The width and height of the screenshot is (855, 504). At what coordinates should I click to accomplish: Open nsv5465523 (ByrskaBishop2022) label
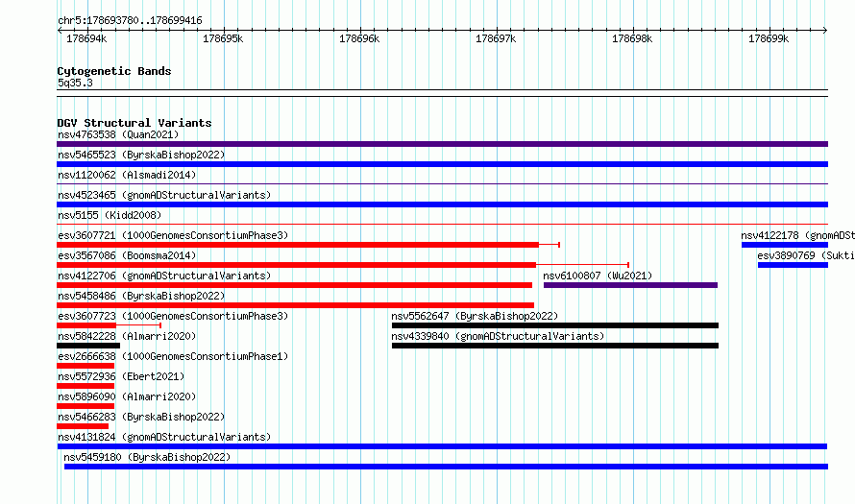pyautogui.click(x=141, y=155)
